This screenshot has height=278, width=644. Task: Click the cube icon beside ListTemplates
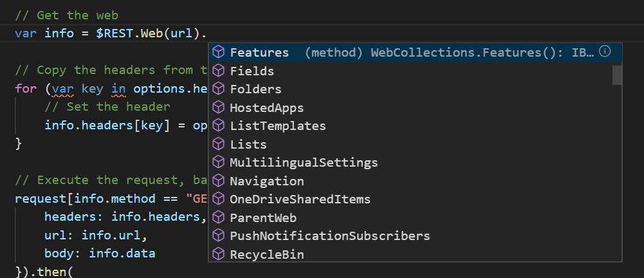point(218,125)
